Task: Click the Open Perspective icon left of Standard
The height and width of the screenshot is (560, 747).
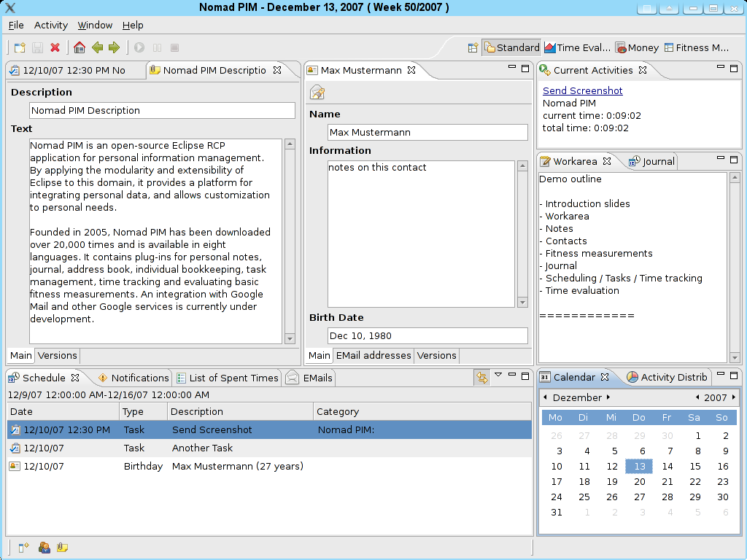Action: click(x=473, y=47)
